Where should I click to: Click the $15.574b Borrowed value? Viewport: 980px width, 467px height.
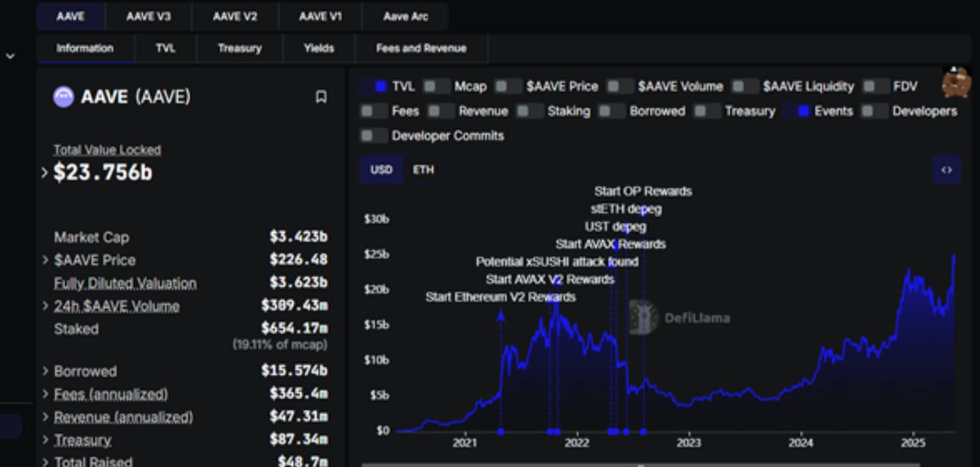(294, 371)
